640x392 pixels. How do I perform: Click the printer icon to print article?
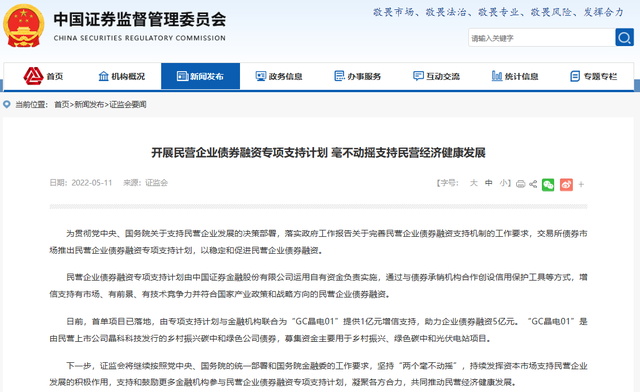pos(520,184)
